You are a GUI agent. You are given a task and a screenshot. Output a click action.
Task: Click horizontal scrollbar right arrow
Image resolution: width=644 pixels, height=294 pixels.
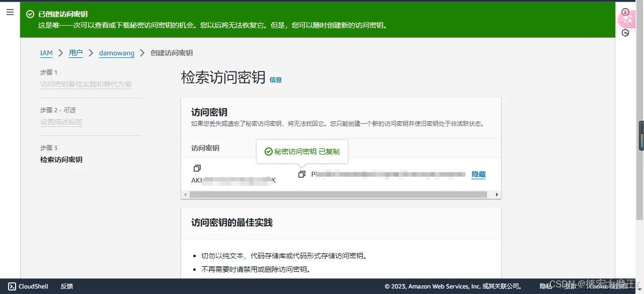[497, 194]
